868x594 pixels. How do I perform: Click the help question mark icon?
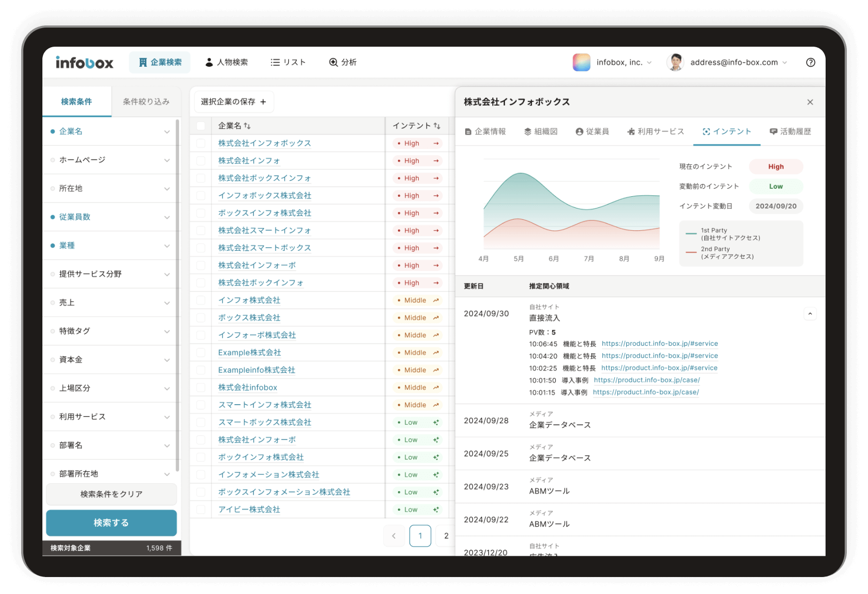[810, 63]
